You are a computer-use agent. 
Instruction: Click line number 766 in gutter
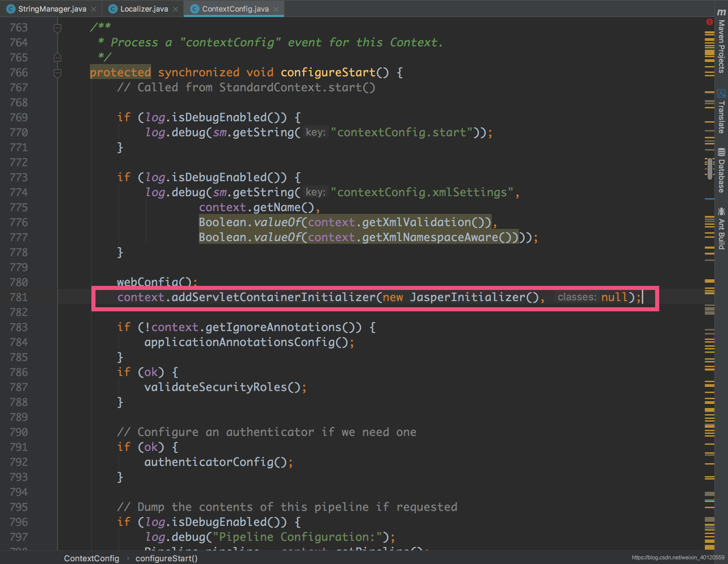point(19,73)
